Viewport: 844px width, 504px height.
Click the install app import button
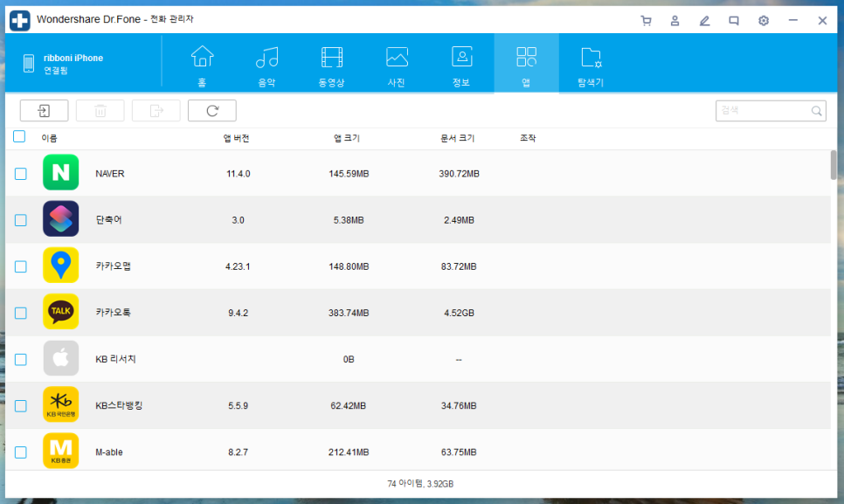pos(45,111)
